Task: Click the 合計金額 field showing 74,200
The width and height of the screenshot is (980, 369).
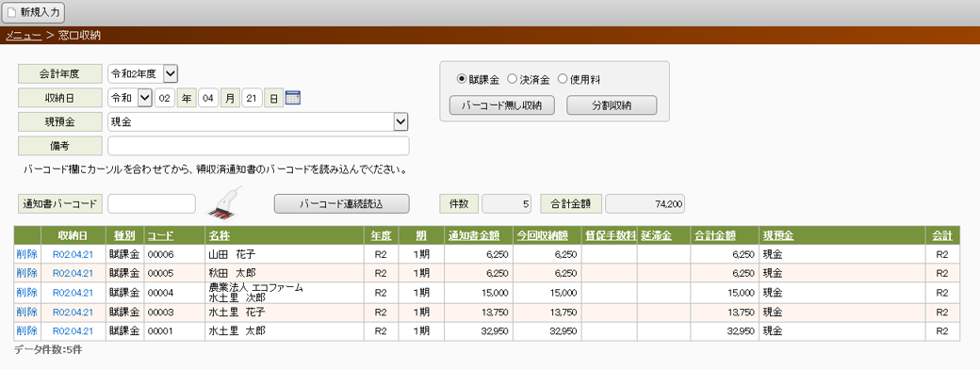Action: tap(645, 203)
